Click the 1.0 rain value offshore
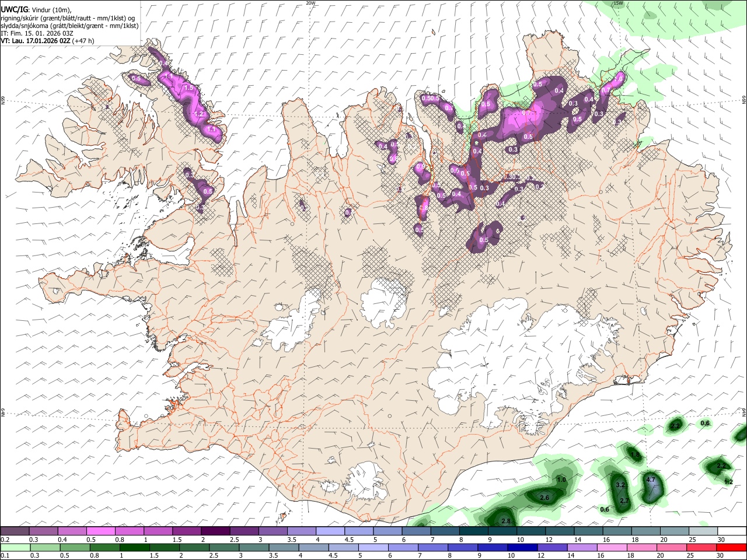Image resolution: width=747 pixels, height=560 pixels. [561, 480]
